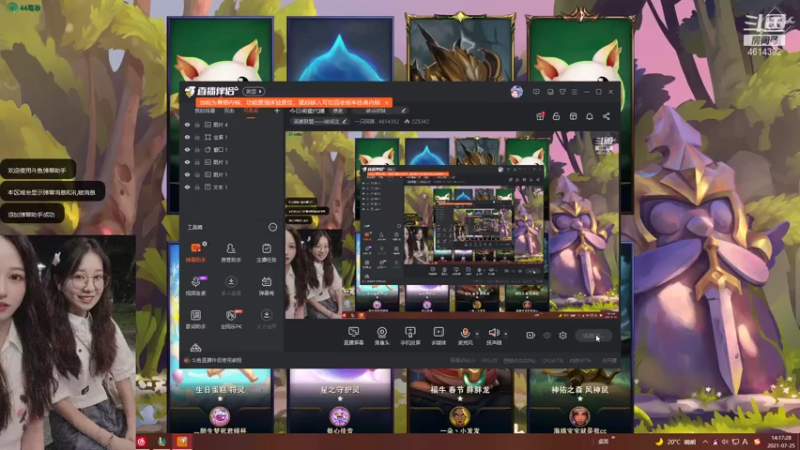Click the share icon
Viewport: 800px width, 450px height.
[x=606, y=116]
